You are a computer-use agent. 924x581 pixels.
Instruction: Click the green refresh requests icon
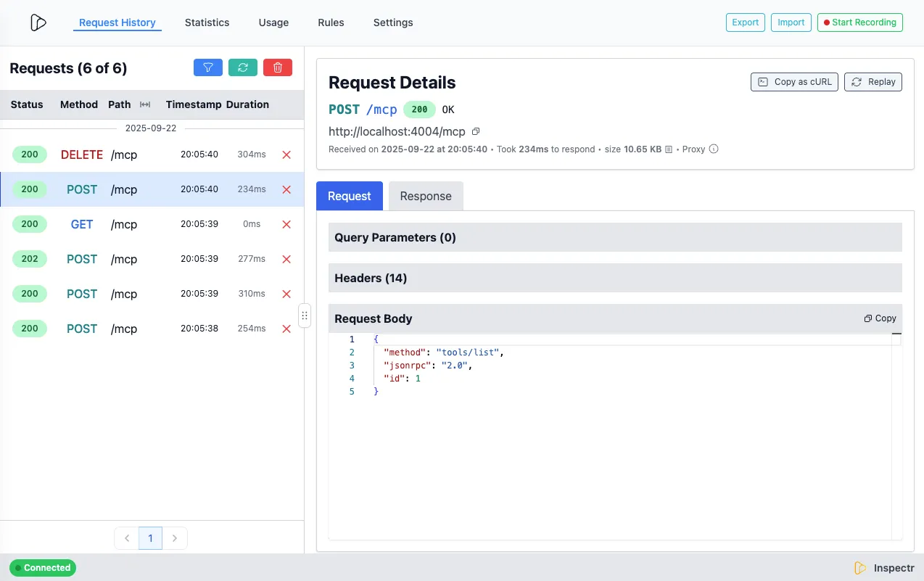coord(243,67)
